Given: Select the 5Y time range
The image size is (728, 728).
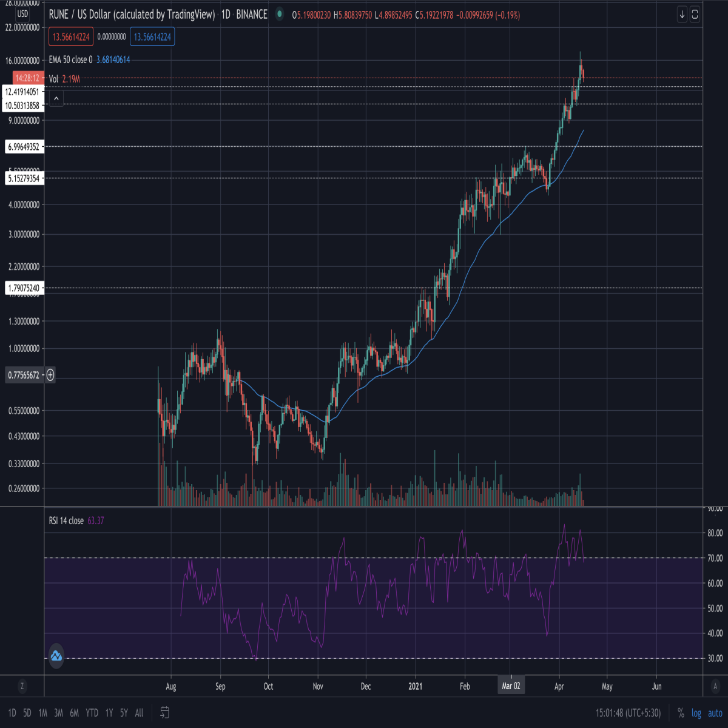Looking at the screenshot, I should [124, 713].
